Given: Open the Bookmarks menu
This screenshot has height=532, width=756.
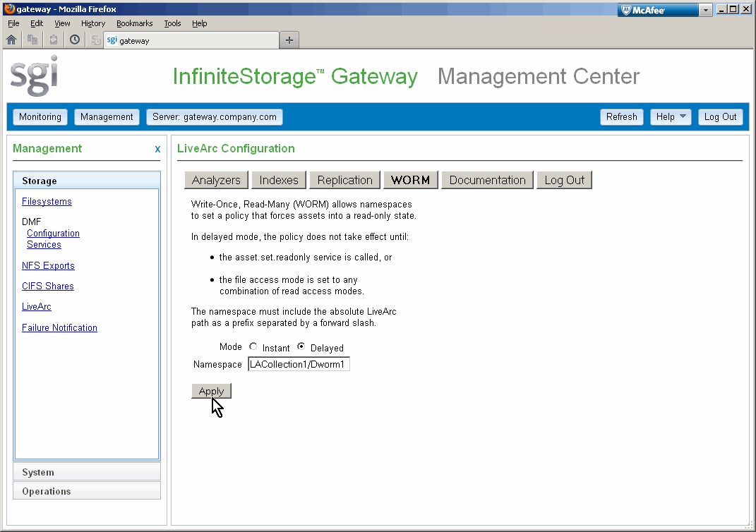Looking at the screenshot, I should coord(135,23).
